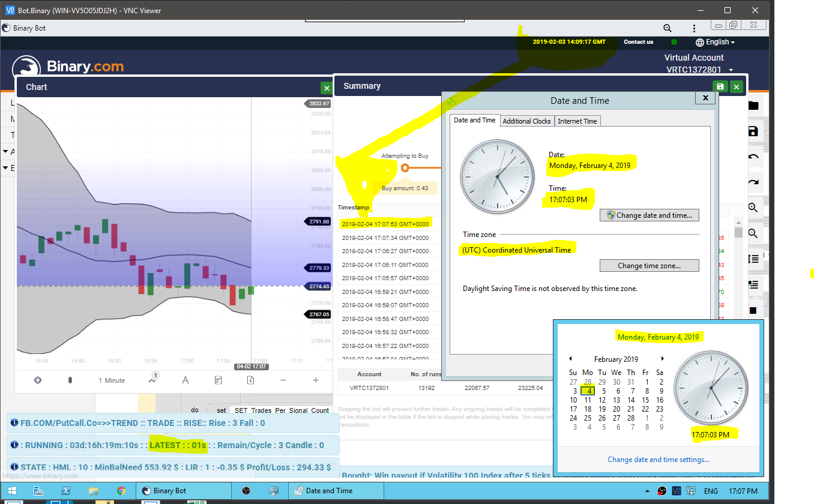Image resolution: width=814 pixels, height=504 pixels.
Task: Select day 14 in the calendar
Action: tap(631, 400)
